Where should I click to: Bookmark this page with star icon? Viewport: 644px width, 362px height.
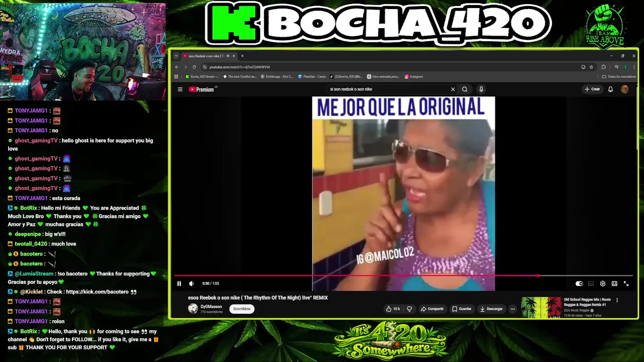[x=591, y=67]
